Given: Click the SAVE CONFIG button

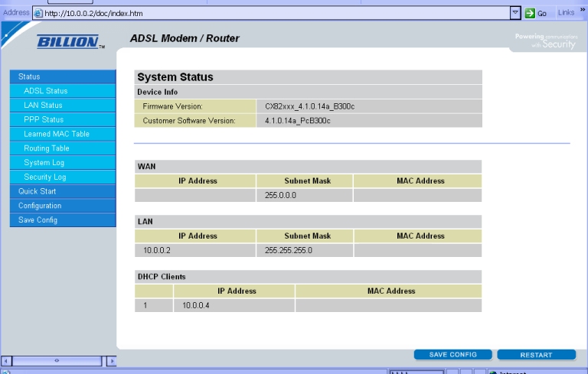Looking at the screenshot, I should click(x=452, y=355).
